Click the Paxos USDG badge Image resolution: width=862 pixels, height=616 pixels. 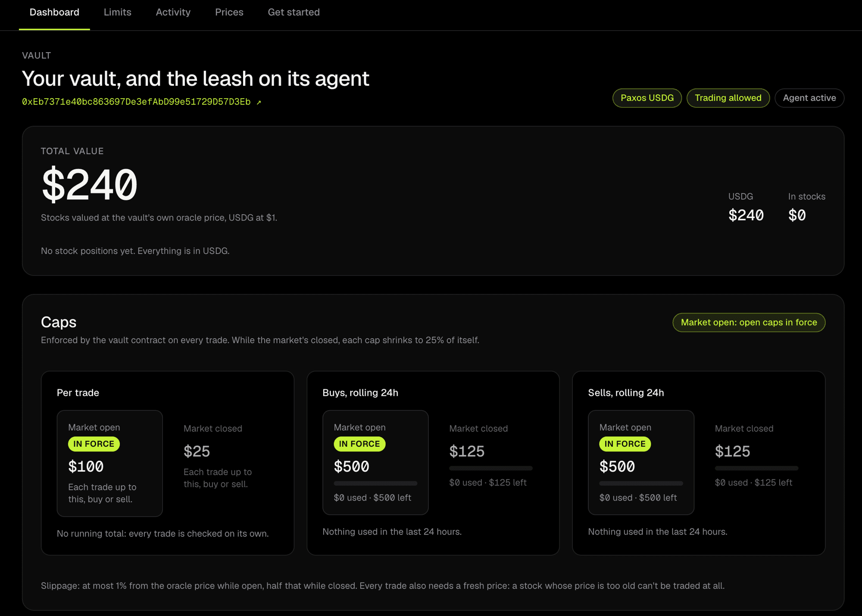pos(647,98)
